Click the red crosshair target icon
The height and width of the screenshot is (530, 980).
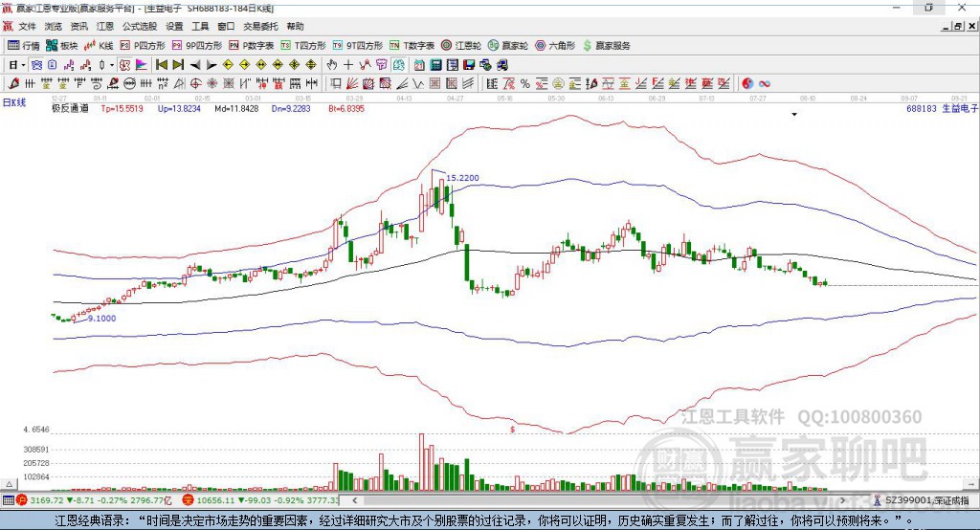(x=195, y=83)
